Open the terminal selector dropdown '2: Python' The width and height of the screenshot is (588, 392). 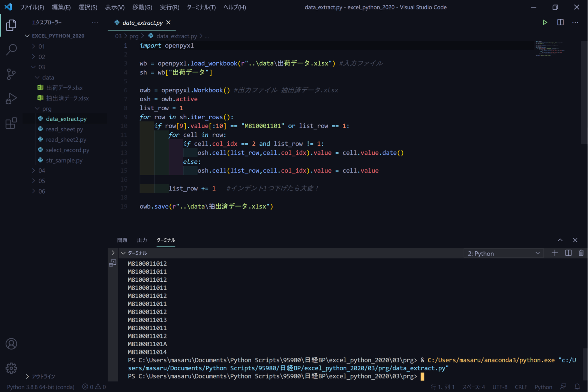pyautogui.click(x=503, y=254)
